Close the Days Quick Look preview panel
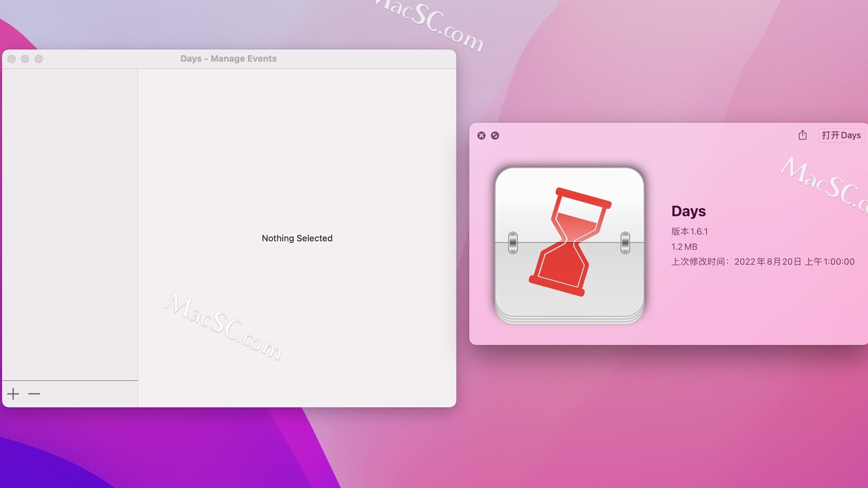868x488 pixels. pyautogui.click(x=481, y=136)
